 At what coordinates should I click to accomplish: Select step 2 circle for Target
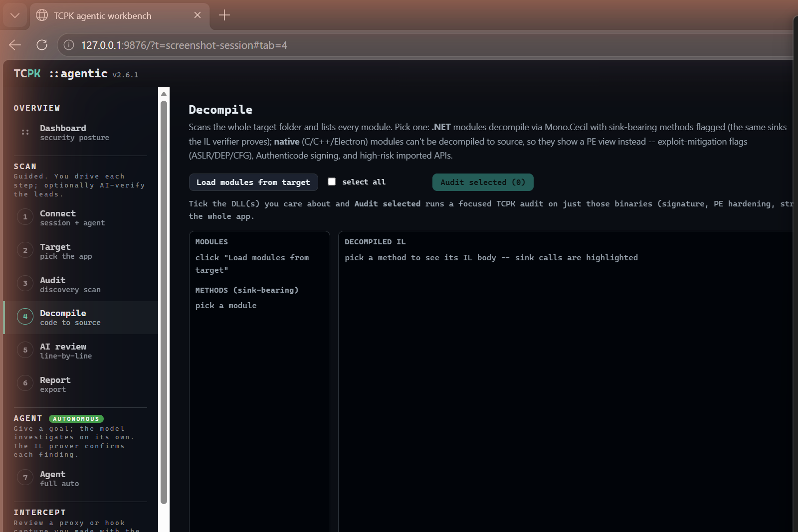click(x=25, y=250)
